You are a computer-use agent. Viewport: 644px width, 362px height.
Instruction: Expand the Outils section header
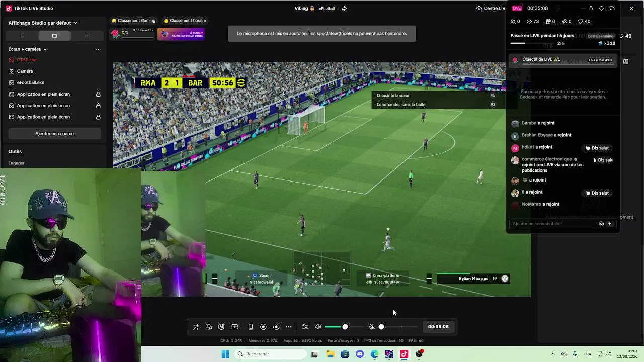click(15, 151)
